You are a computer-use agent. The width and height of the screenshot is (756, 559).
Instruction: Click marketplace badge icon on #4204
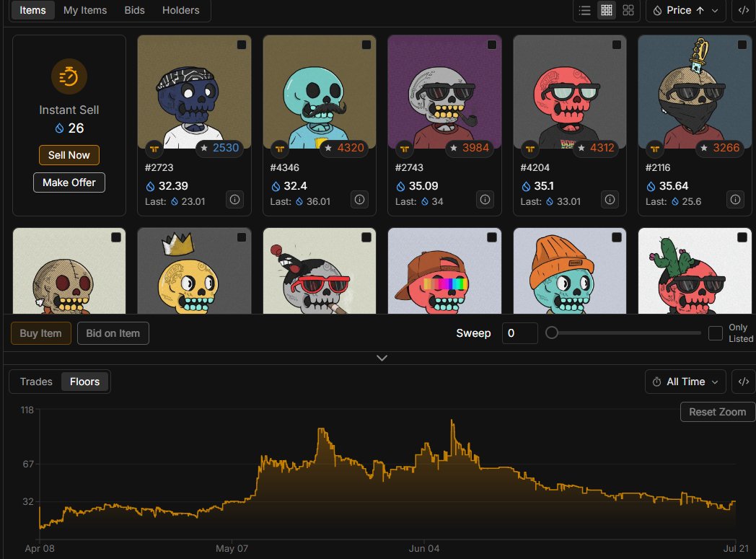[530, 149]
